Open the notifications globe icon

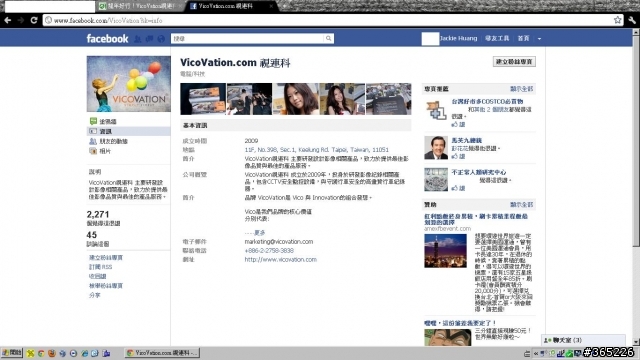[161, 39]
